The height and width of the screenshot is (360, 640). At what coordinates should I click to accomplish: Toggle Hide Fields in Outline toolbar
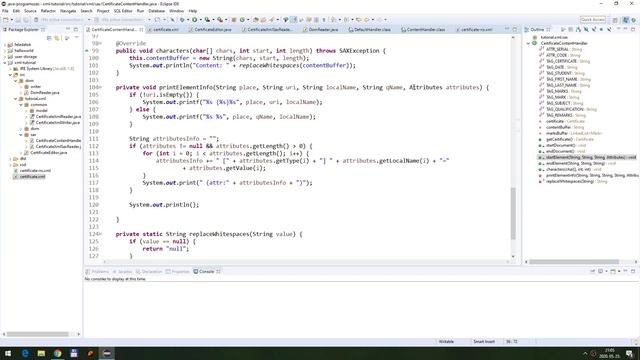(586, 29)
